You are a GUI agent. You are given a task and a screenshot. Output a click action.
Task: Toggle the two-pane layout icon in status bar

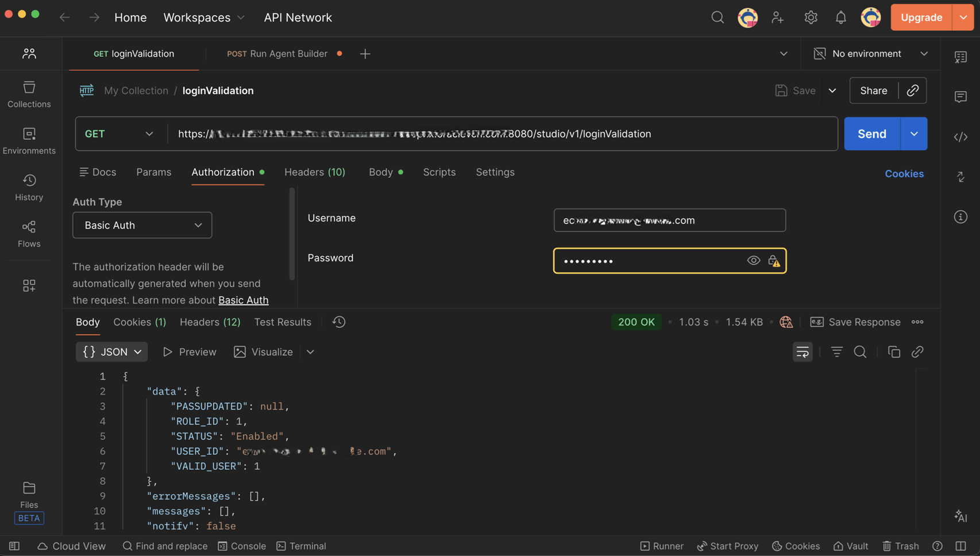tap(960, 546)
